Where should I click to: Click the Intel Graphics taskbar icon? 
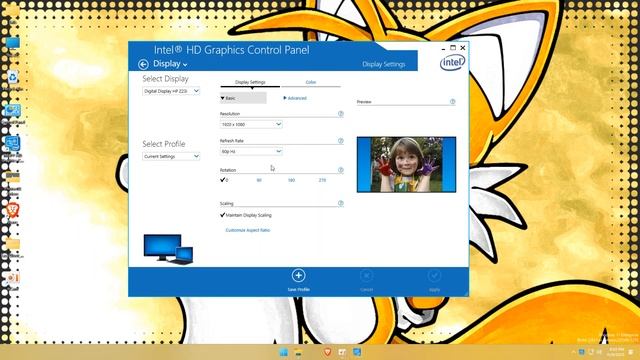coord(357,352)
